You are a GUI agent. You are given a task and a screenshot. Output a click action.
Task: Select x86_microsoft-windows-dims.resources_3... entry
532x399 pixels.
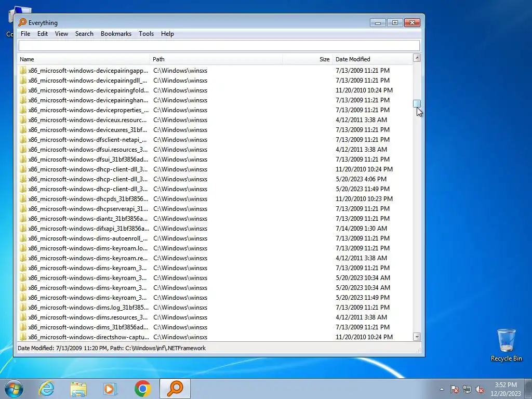[88, 317]
